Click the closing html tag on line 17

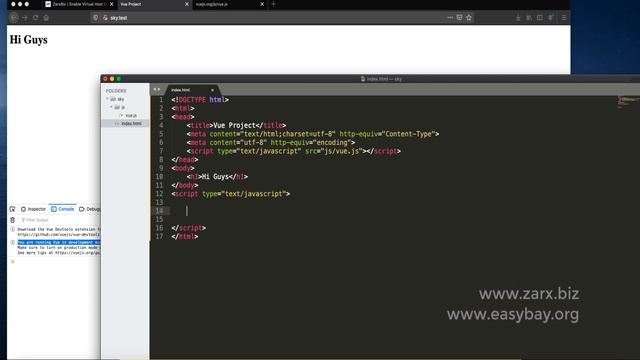(185, 237)
